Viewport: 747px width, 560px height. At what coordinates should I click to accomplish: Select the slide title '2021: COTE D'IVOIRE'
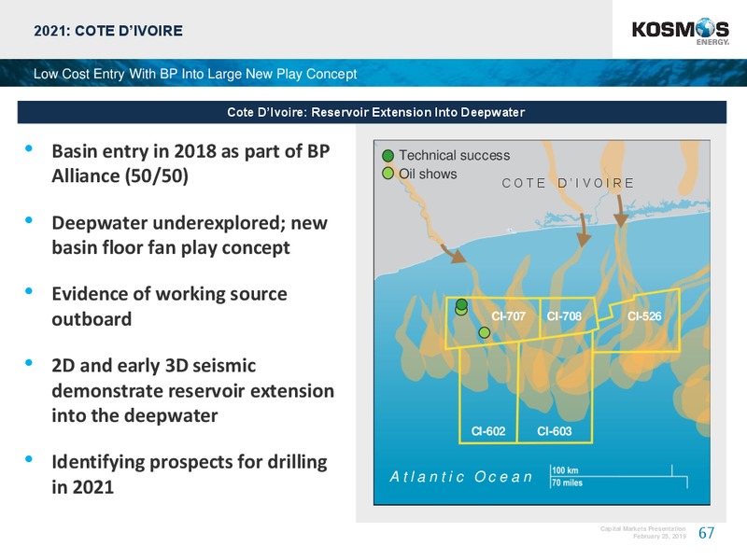coord(108,31)
